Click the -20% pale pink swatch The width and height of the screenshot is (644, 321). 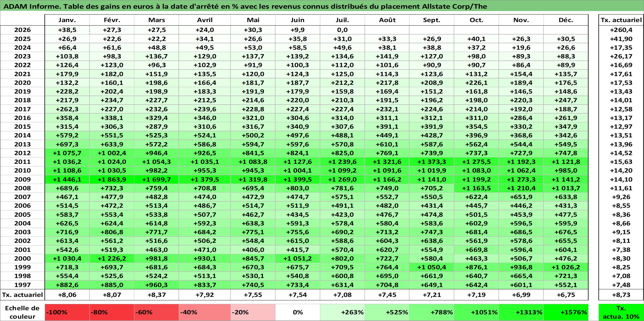point(253,312)
